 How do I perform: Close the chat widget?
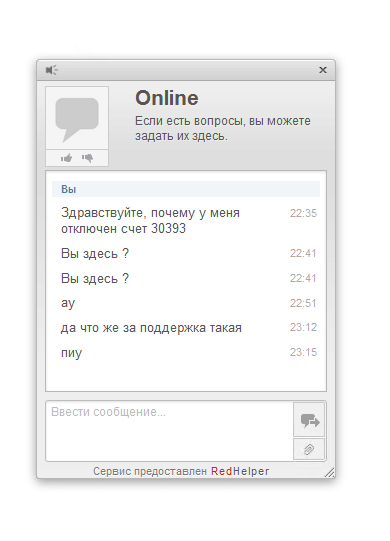point(323,70)
